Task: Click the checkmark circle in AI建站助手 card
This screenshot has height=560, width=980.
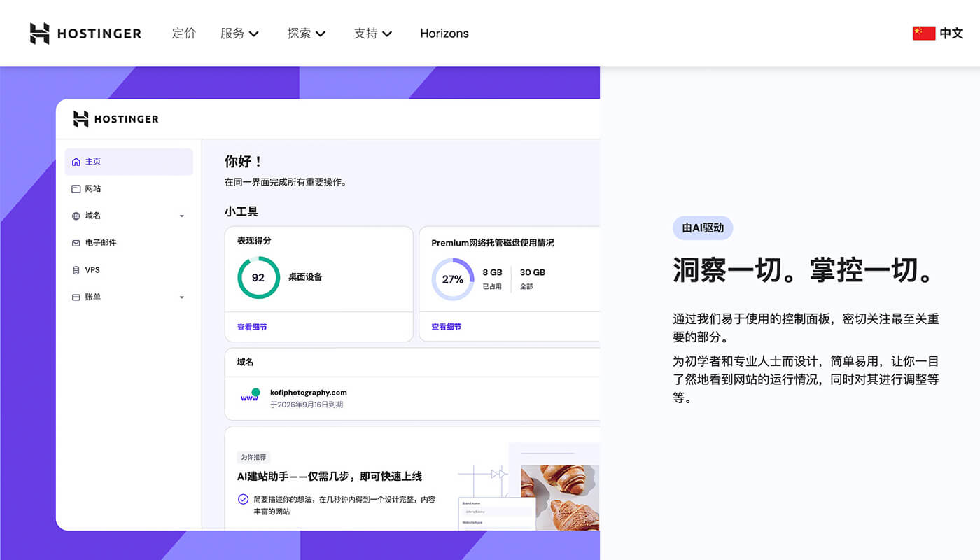Action: 243,499
